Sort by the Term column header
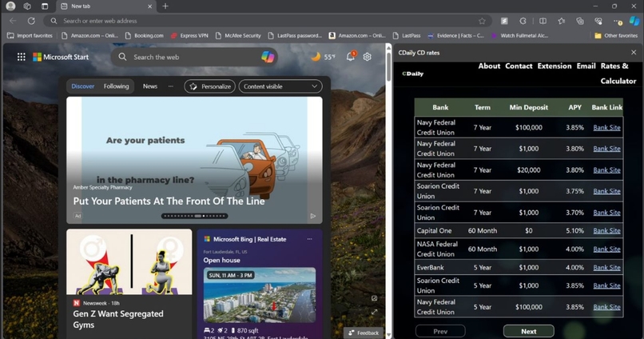644x339 pixels. (483, 107)
